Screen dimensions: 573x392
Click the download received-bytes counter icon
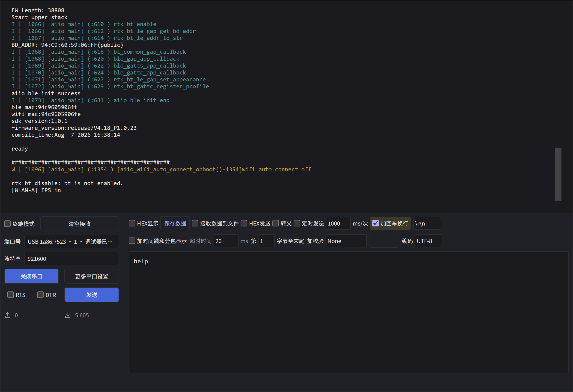tap(68, 315)
